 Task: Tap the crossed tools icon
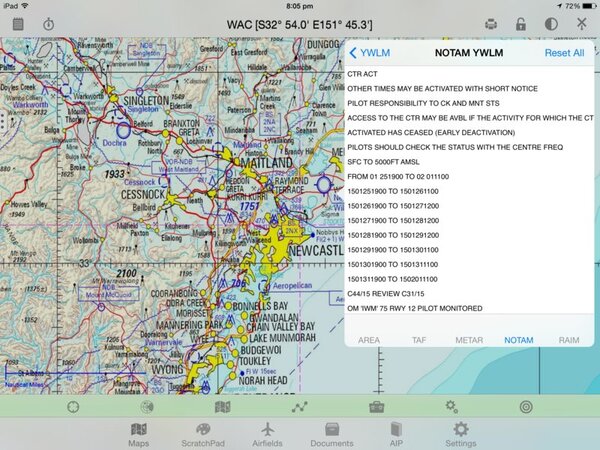(x=582, y=23)
